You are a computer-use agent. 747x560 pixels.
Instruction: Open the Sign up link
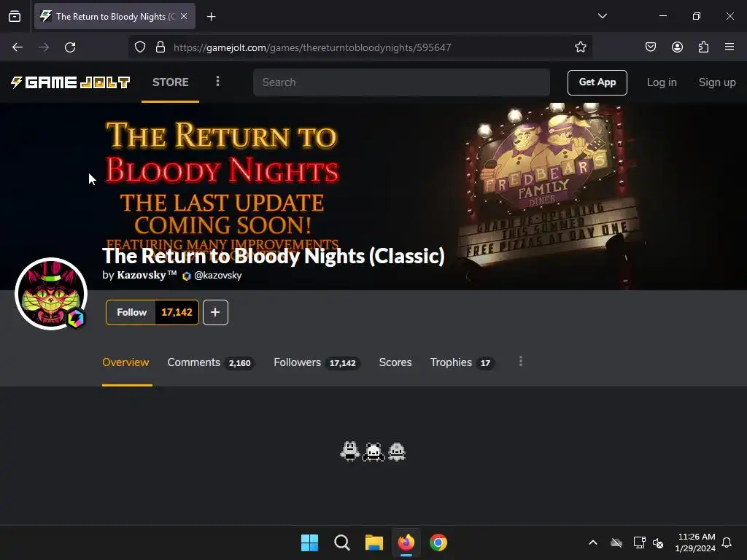coord(717,82)
